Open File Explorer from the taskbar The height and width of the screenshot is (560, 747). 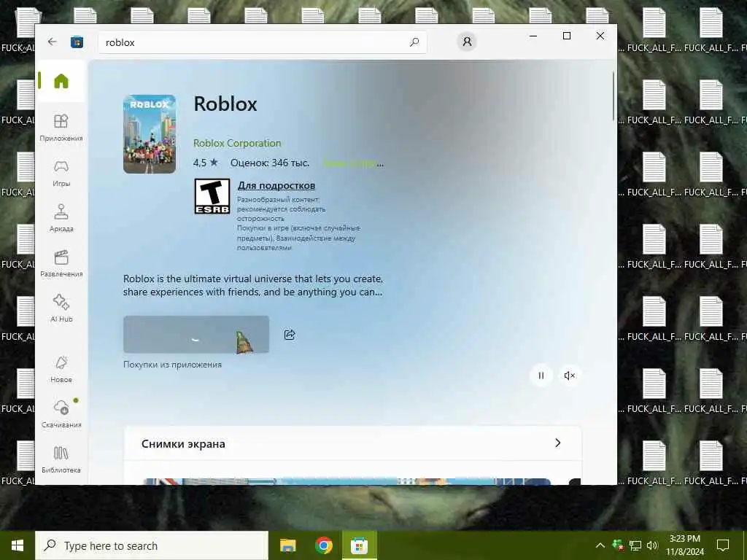click(287, 545)
